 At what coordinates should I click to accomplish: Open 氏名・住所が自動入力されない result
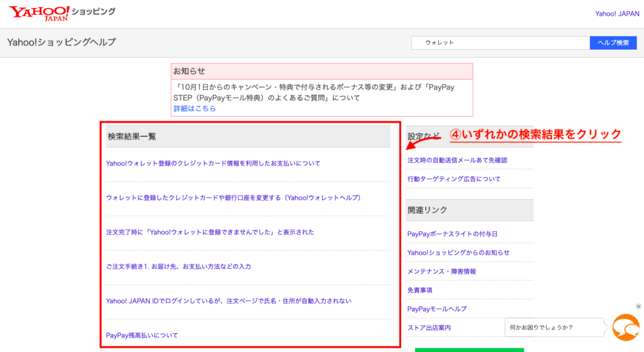pos(228,301)
